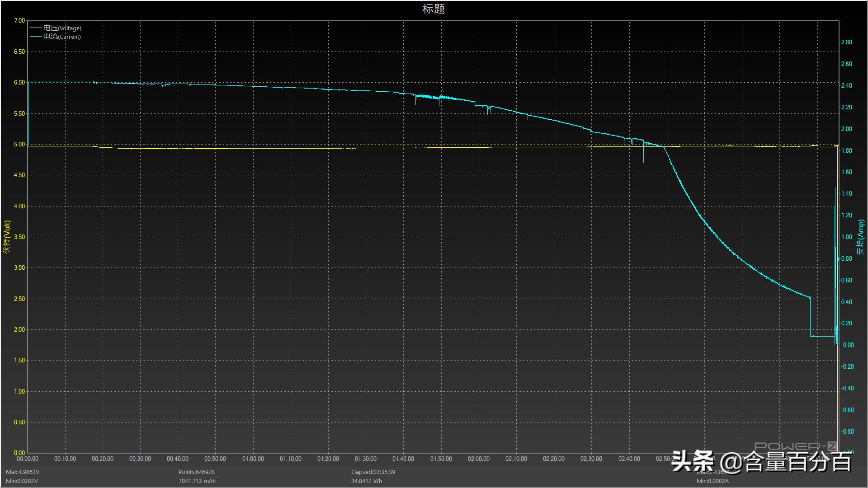
Task: Click the 34.8412 Wh energy readout
Action: point(366,481)
